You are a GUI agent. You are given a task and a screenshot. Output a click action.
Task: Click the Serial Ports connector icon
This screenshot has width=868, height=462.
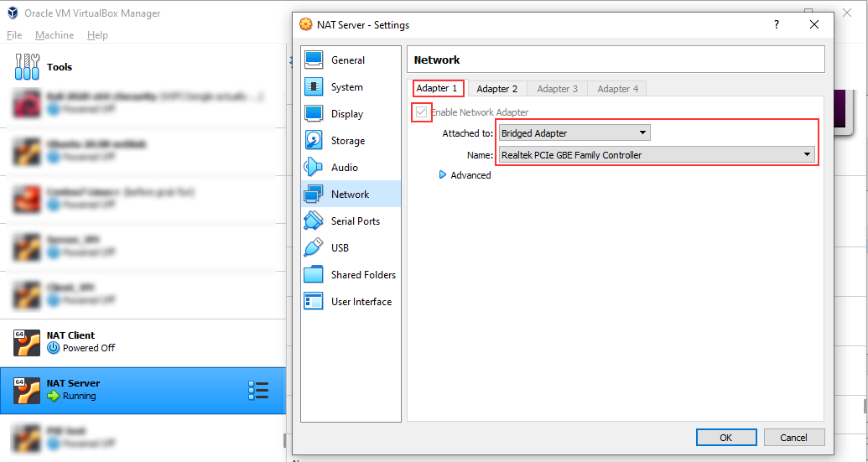(x=314, y=221)
